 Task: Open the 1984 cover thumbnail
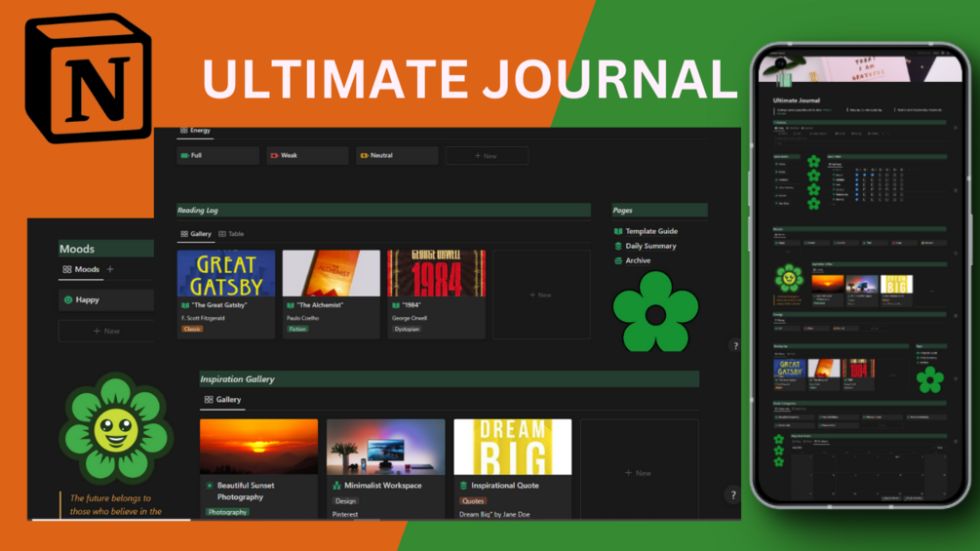pos(436,273)
